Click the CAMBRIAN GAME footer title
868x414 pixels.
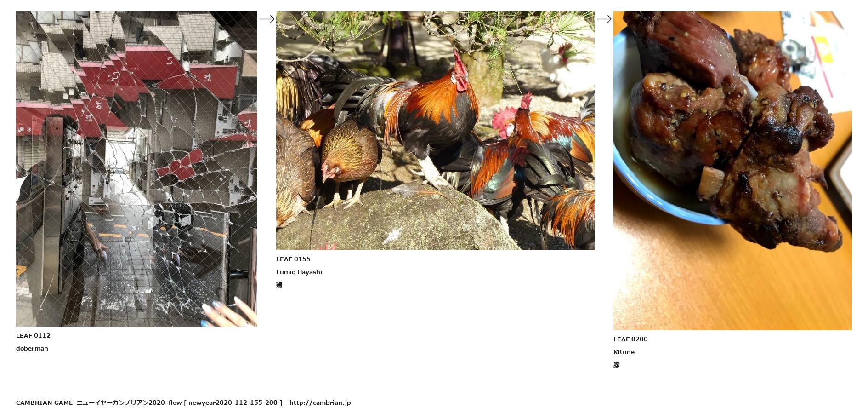point(45,402)
